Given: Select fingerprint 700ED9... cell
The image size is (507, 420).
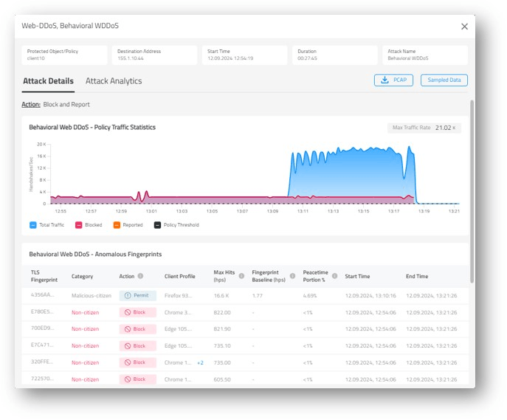Looking at the screenshot, I should [x=42, y=328].
